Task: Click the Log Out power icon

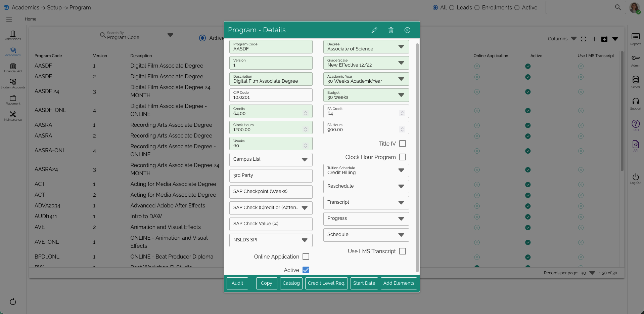Action: 635,178
